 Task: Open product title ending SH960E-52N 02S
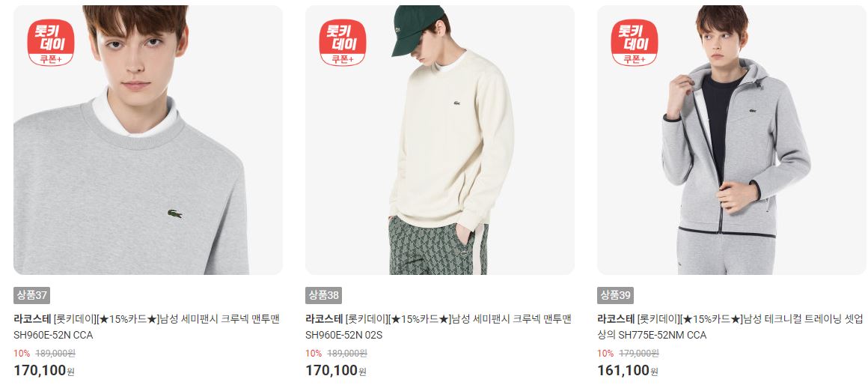click(438, 327)
